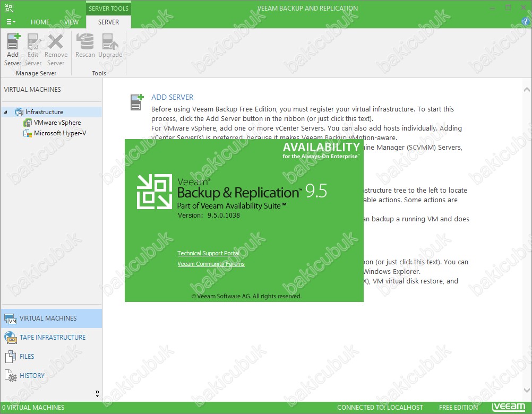Open the VIEW ribbon tab
This screenshot has width=532, height=414.
[71, 22]
